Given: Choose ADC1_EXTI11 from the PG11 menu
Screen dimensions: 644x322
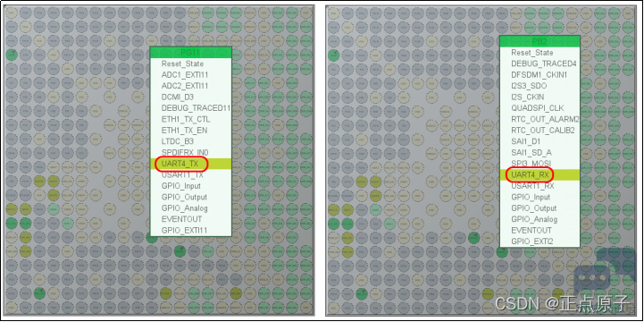Looking at the screenshot, I should 191,75.
